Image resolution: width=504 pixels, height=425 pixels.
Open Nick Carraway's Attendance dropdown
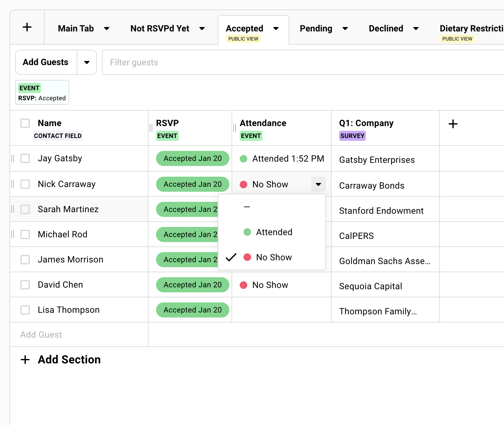(x=318, y=184)
